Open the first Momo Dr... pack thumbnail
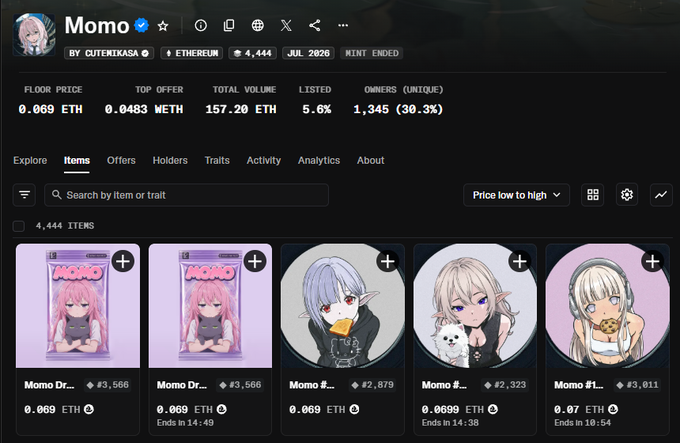 click(x=78, y=306)
